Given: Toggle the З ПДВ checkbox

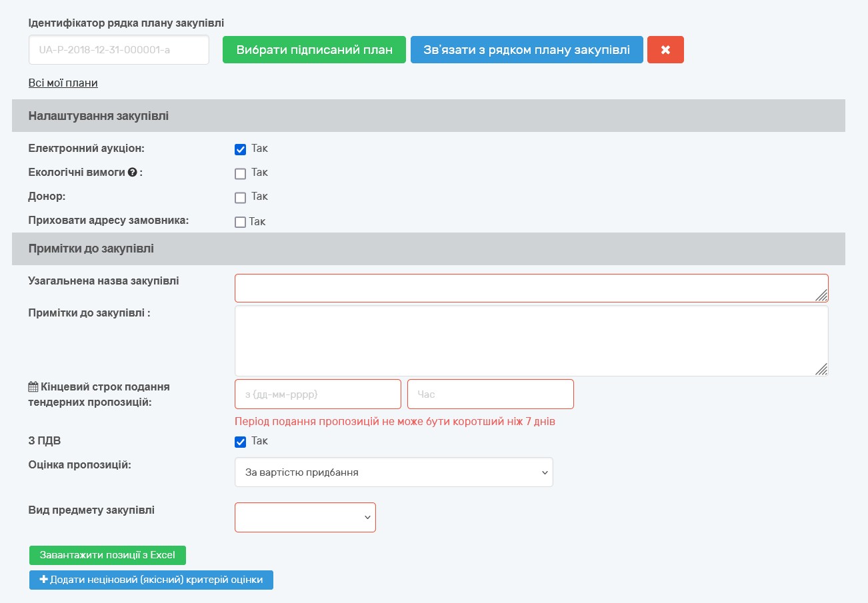Looking at the screenshot, I should [x=241, y=442].
